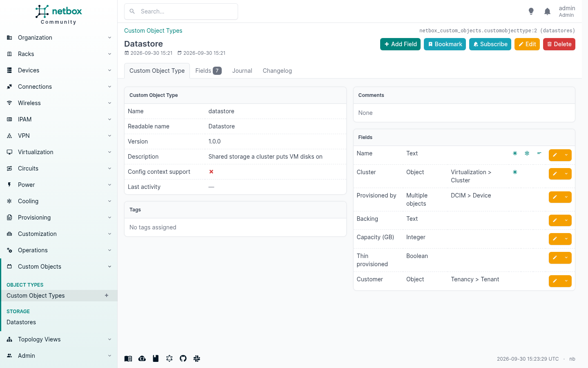Expand the Organization sidebar menu
The width and height of the screenshot is (588, 368).
tap(59, 38)
